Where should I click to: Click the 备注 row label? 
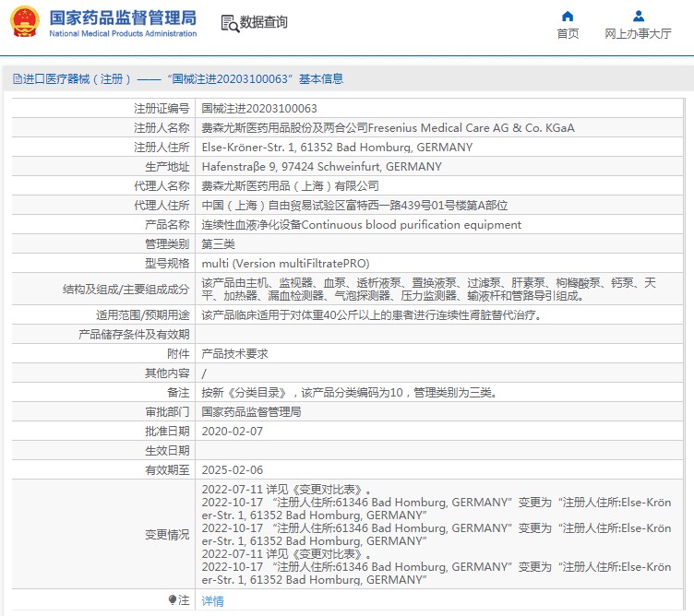[x=178, y=393]
